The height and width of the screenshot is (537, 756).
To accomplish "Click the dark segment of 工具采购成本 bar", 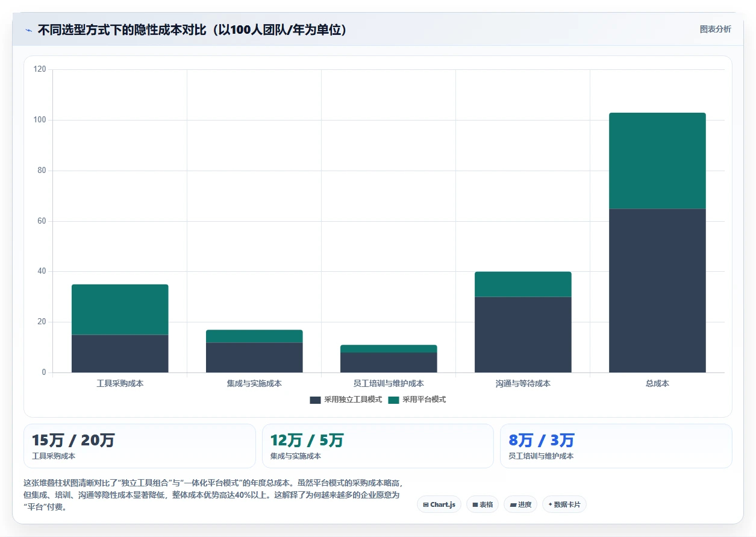I will click(120, 353).
